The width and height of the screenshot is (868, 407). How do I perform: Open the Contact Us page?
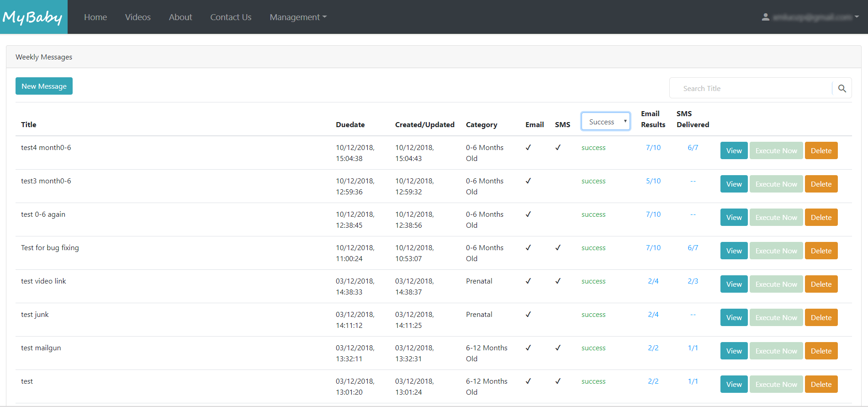[x=231, y=17]
